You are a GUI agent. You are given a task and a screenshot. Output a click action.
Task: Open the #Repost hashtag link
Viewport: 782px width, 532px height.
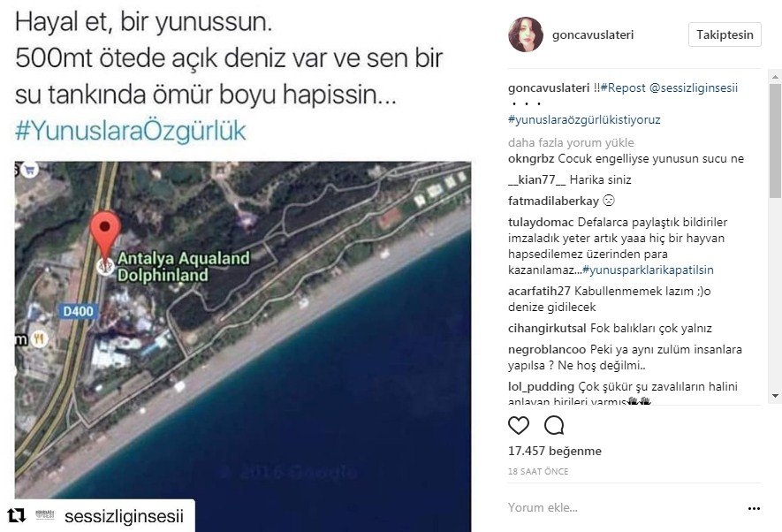[623, 87]
